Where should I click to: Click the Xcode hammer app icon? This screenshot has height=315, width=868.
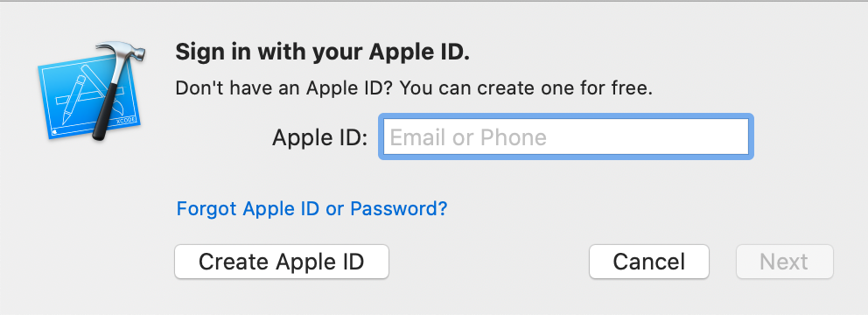91,89
